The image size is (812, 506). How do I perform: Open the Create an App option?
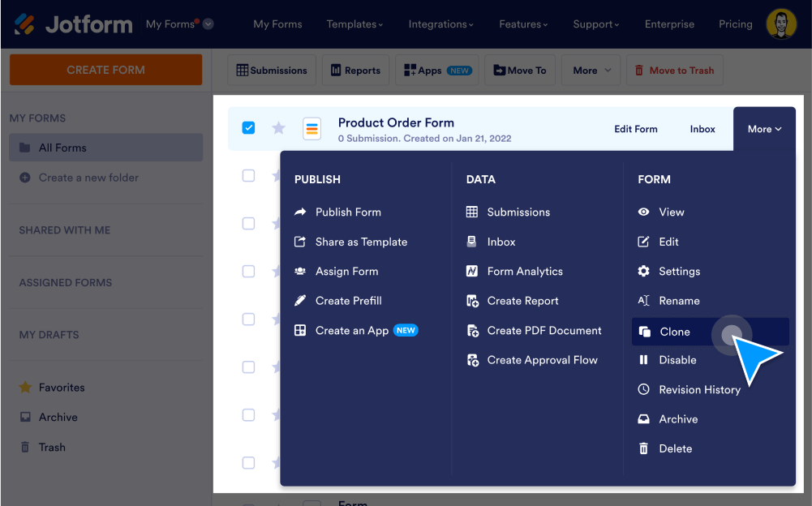point(353,330)
